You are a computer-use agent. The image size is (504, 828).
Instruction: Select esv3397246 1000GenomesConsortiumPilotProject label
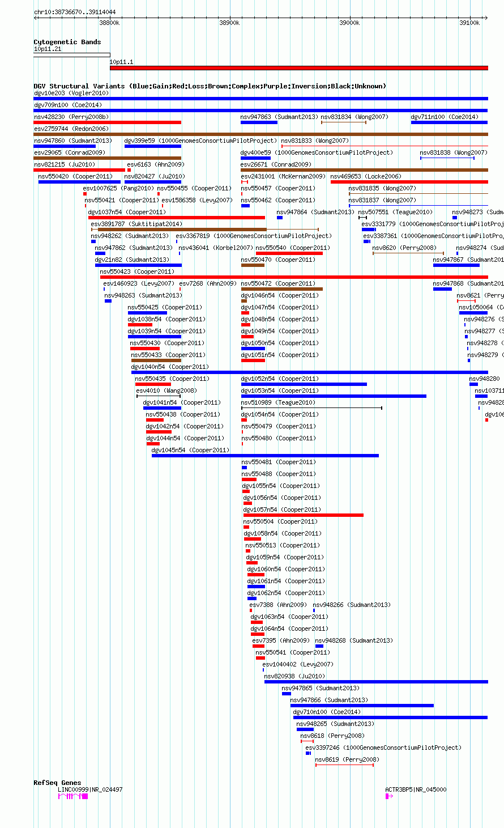coord(383,748)
